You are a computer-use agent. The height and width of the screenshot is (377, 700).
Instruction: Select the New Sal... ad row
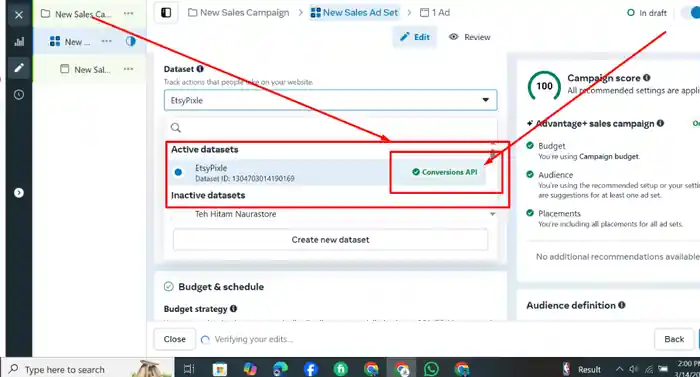(89, 69)
